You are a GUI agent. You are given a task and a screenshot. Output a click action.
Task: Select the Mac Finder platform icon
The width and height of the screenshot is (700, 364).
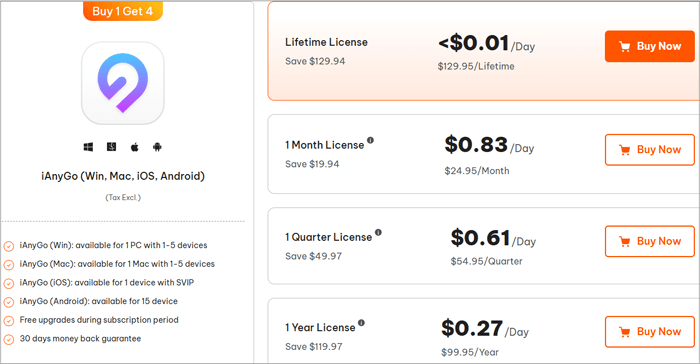(112, 146)
